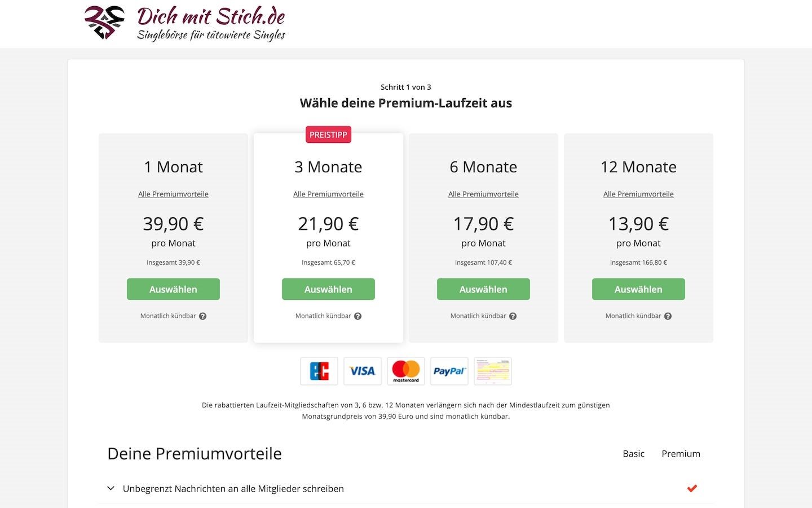Click the EC card payment icon
Screen dimensions: 812x508
(x=319, y=371)
